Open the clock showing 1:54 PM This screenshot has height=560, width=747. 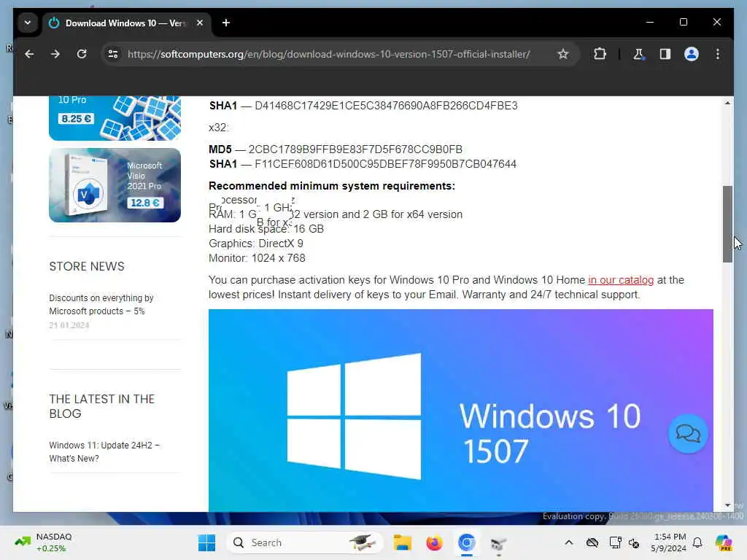click(669, 542)
